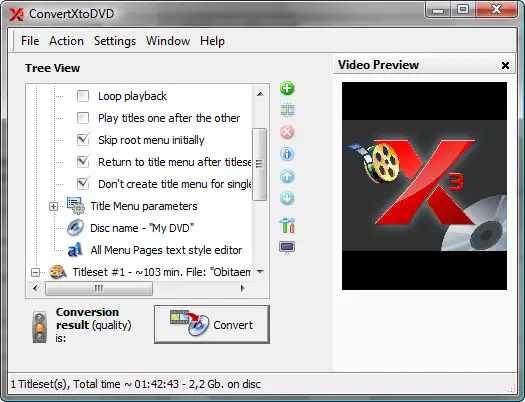Click the move down arrow icon

click(287, 198)
